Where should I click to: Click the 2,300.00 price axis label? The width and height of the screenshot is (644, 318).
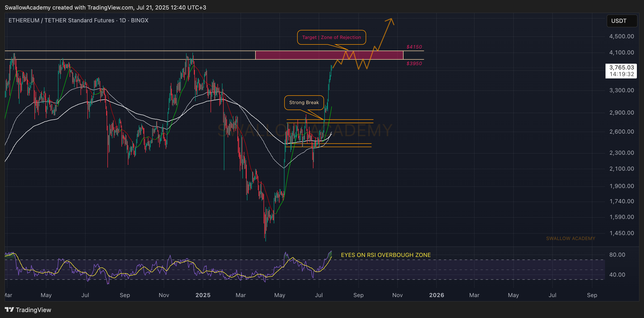coord(621,153)
